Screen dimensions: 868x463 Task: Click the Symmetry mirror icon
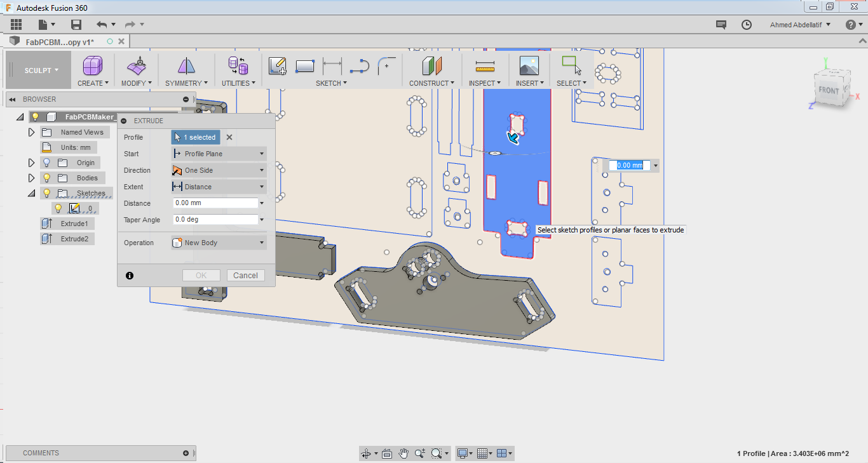[x=186, y=66]
